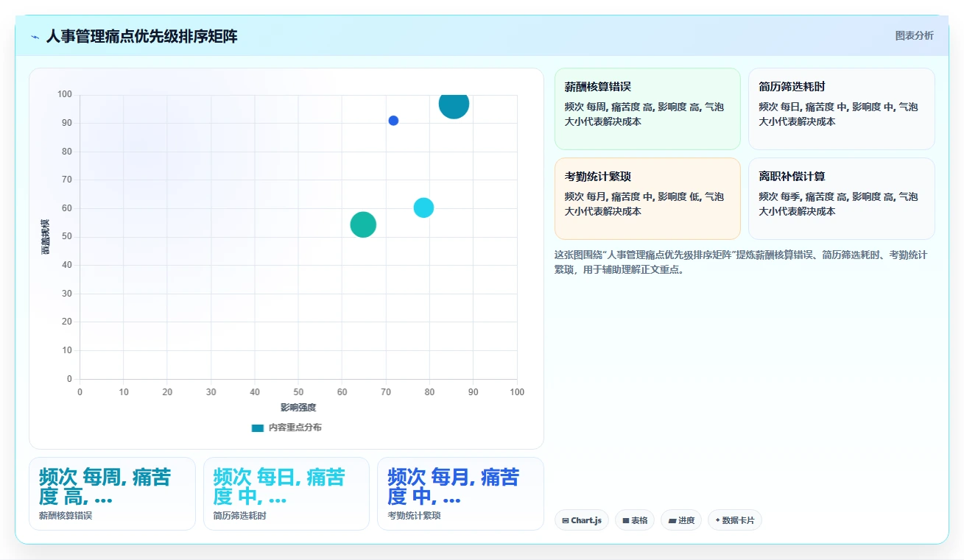
Task: Click the 数据卡片 sparkle icon
Action: pos(717,520)
